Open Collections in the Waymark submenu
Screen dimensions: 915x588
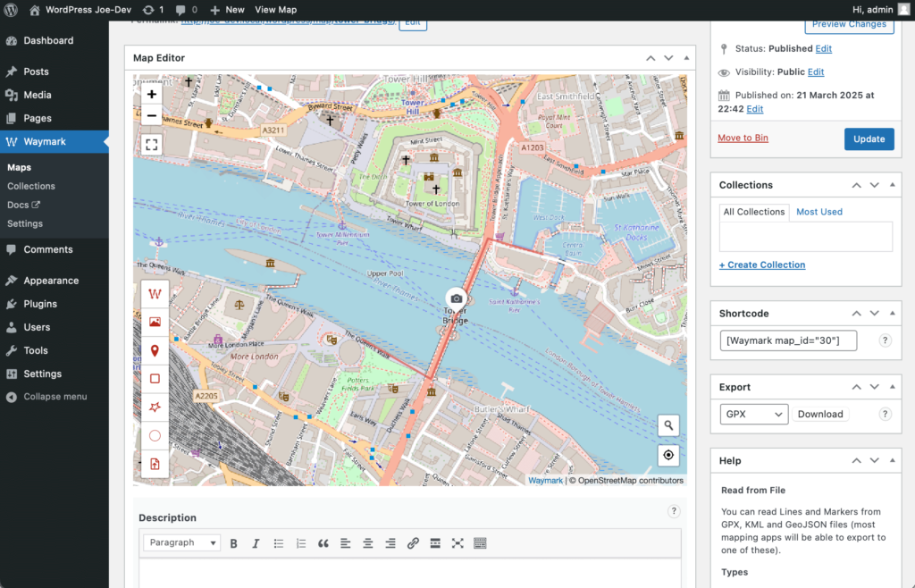pyautogui.click(x=31, y=186)
